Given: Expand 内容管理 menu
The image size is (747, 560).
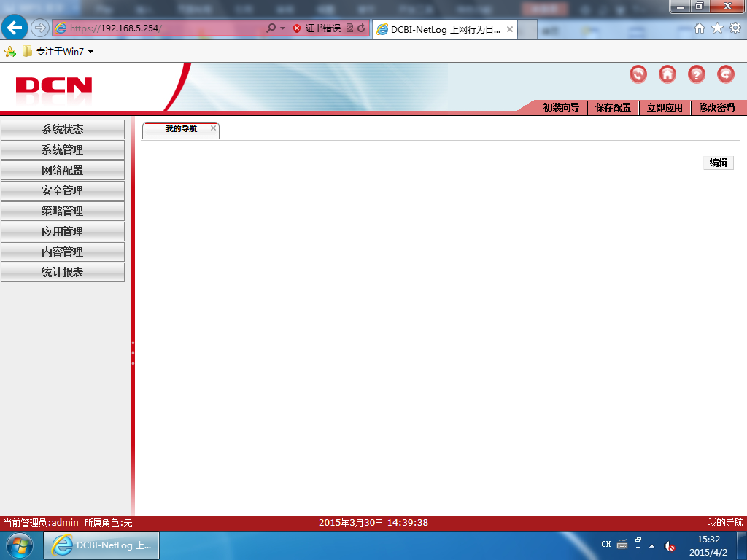Looking at the screenshot, I should point(63,252).
